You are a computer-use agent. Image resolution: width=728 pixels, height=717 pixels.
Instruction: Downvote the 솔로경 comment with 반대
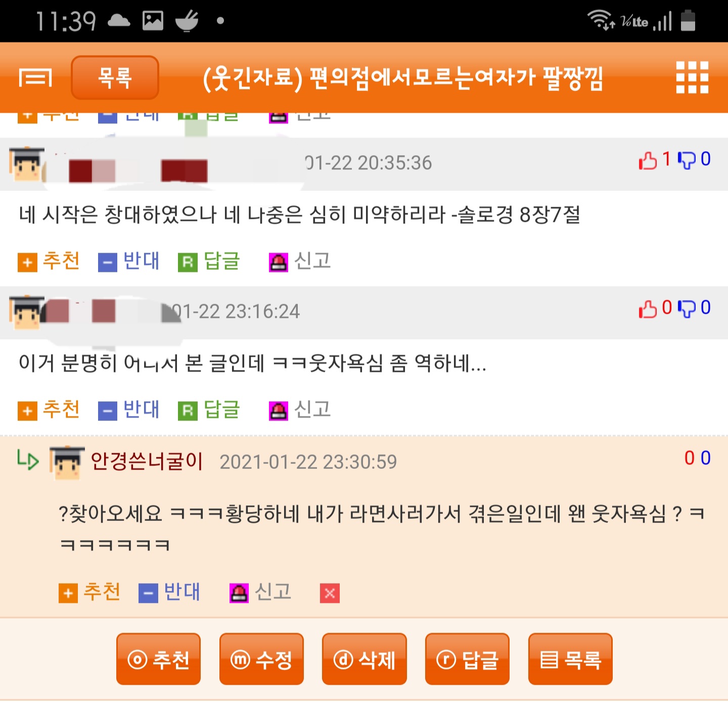pyautogui.click(x=128, y=261)
